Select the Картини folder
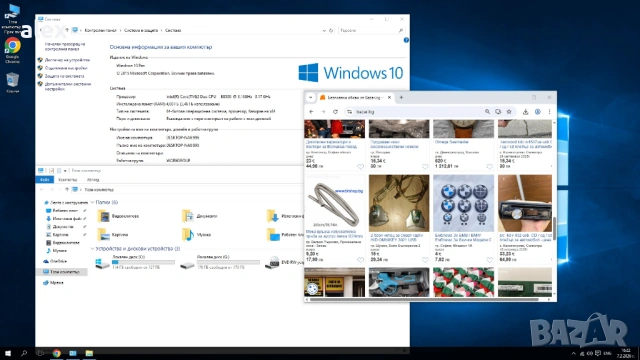This screenshot has width=640, height=360. (x=113, y=235)
